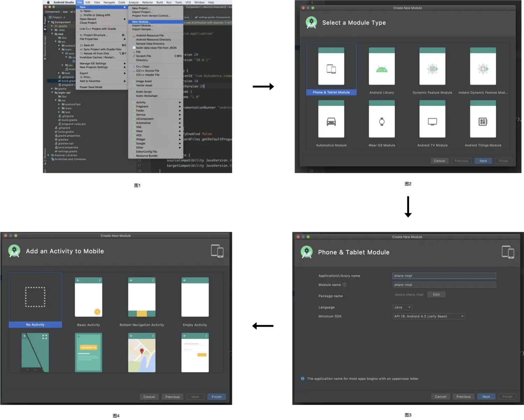Click the Application/Library name input field
Viewport: 524px width, 420px height.
[444, 276]
